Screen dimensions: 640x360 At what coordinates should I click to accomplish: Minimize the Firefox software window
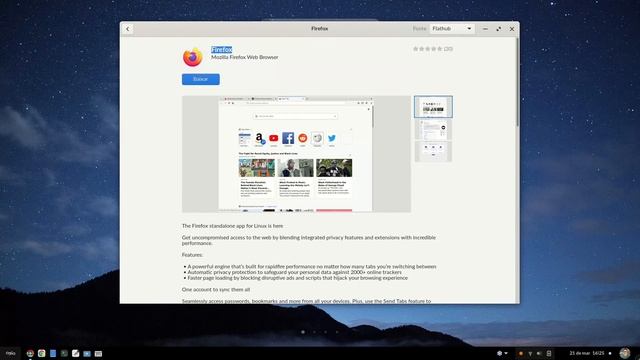[485, 29]
